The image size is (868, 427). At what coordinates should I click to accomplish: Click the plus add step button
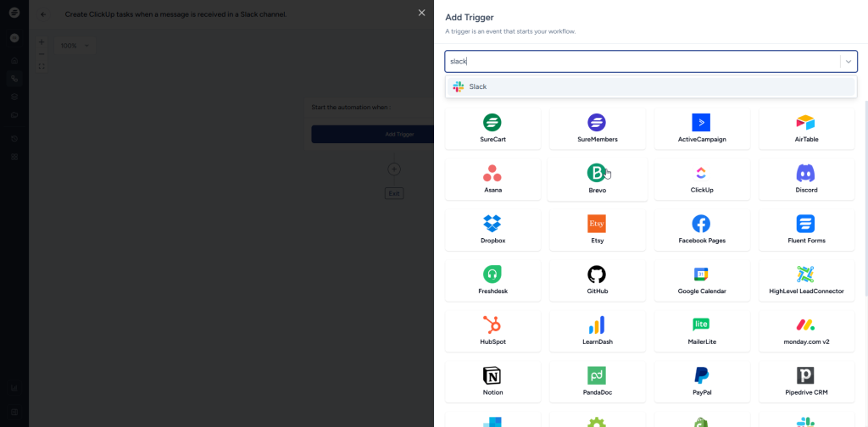click(394, 169)
